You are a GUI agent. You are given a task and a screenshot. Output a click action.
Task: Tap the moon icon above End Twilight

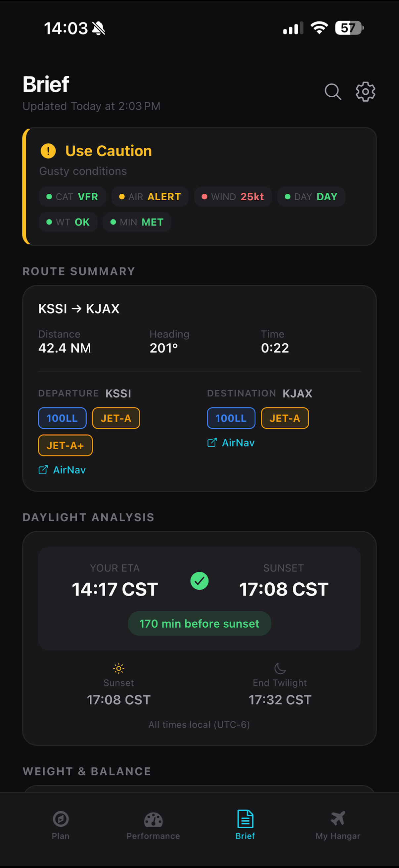coord(280,668)
